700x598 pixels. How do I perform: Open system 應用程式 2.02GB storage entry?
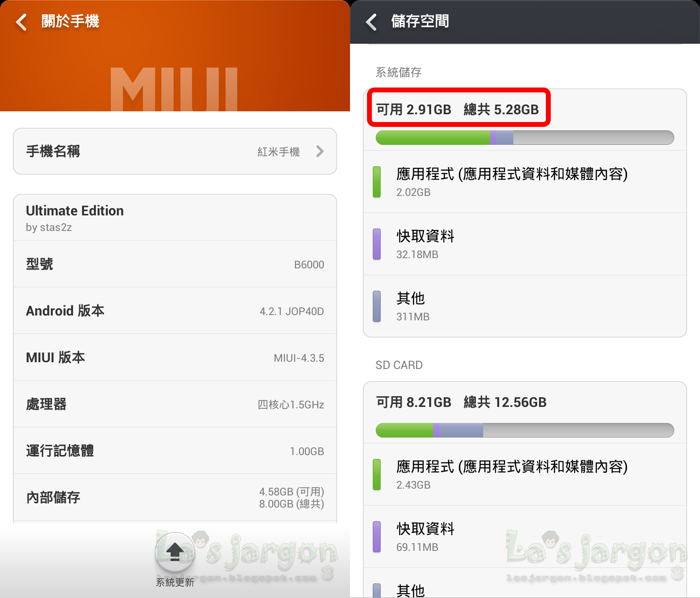click(525, 182)
